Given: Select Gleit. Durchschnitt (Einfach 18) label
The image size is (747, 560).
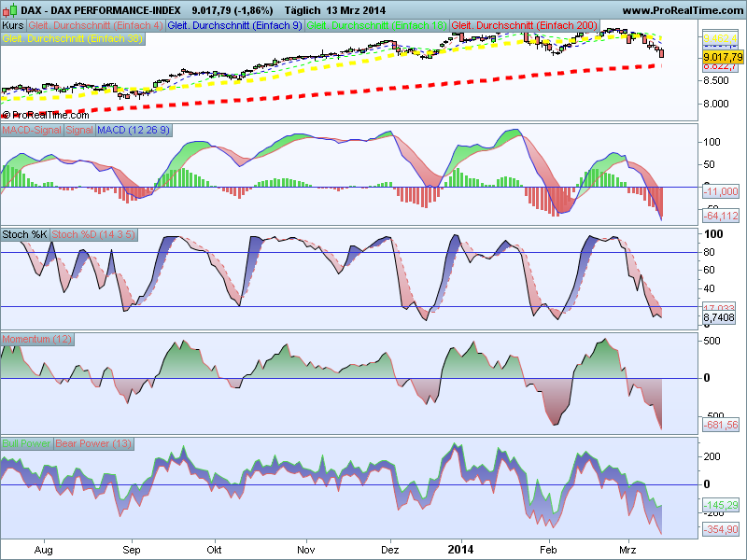Looking at the screenshot, I should 377,25.
